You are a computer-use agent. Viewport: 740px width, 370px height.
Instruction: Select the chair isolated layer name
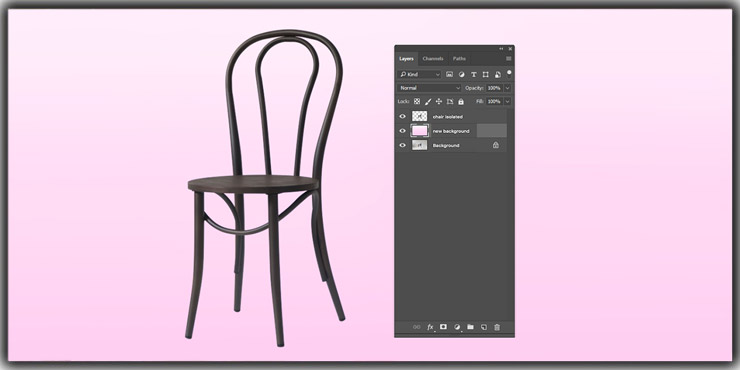448,117
